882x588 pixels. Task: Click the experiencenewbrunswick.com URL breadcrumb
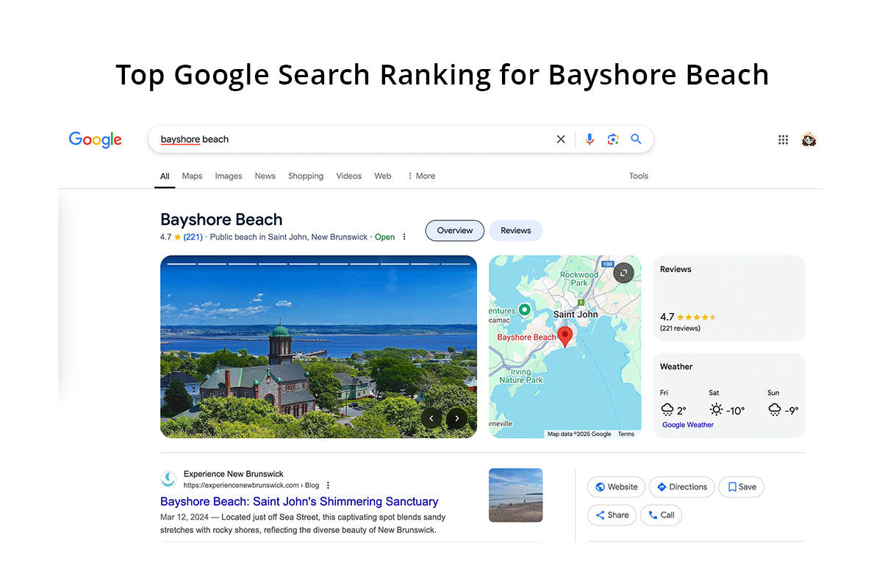pos(251,485)
